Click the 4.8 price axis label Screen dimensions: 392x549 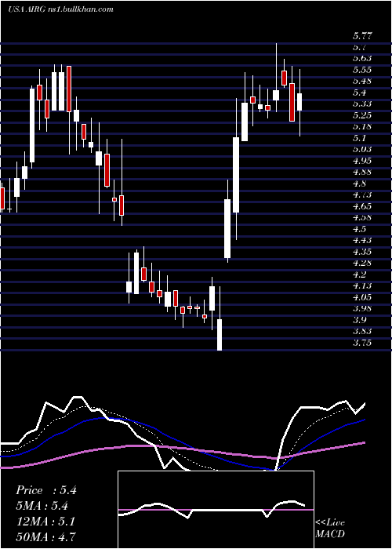(x=359, y=184)
